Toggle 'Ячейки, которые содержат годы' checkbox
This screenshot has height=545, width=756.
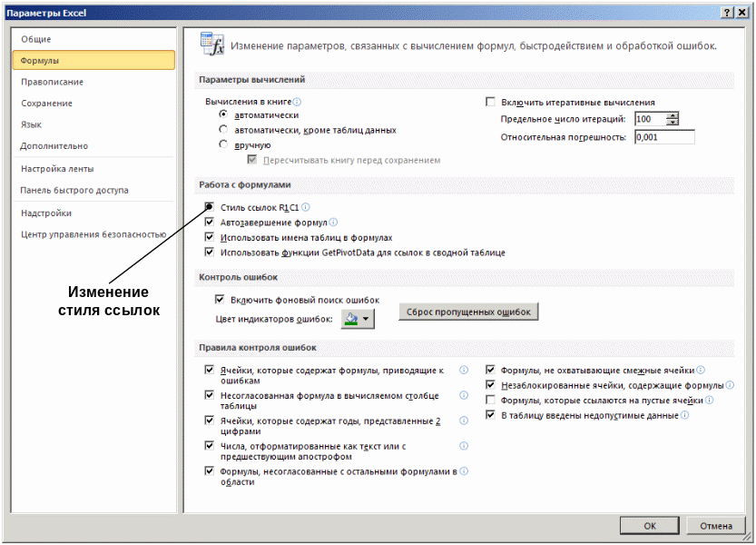click(210, 421)
